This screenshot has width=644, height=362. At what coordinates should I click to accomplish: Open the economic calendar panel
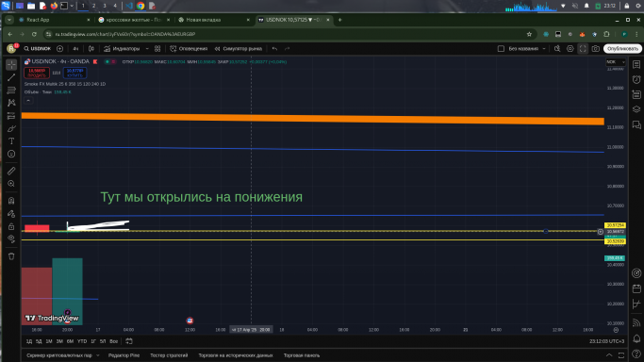(x=636, y=288)
